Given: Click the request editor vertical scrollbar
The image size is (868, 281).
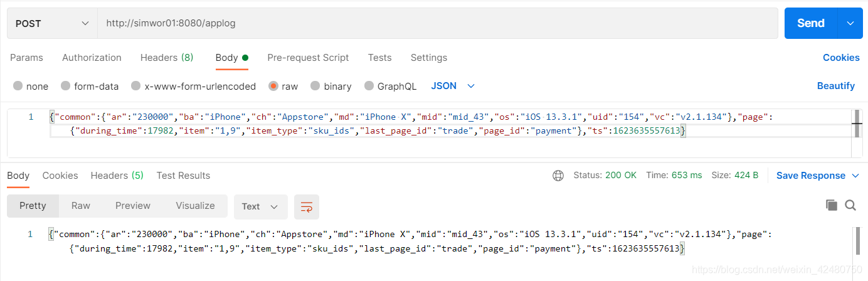Looking at the screenshot, I should (857, 133).
